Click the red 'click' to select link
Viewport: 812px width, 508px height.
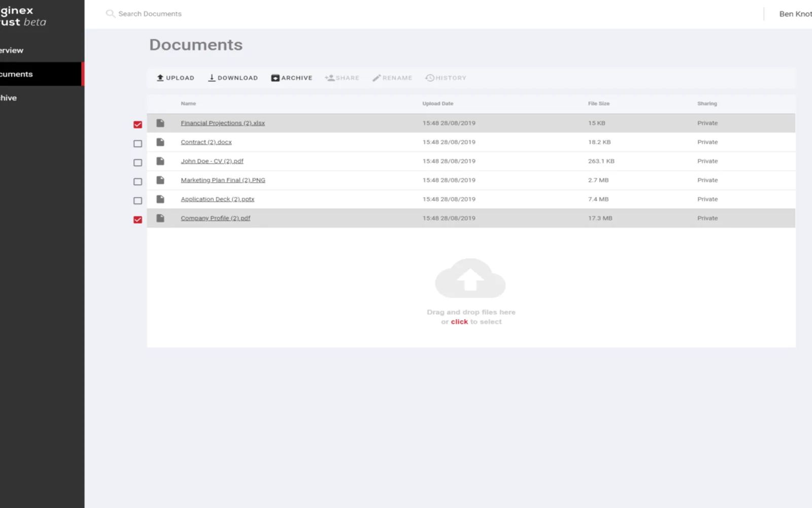459,322
